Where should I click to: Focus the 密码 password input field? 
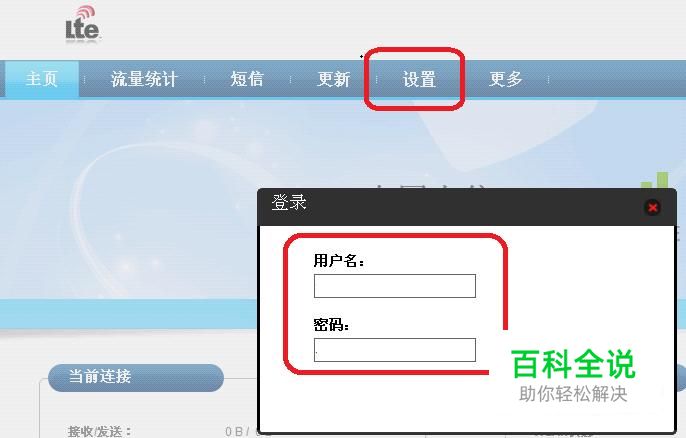395,350
